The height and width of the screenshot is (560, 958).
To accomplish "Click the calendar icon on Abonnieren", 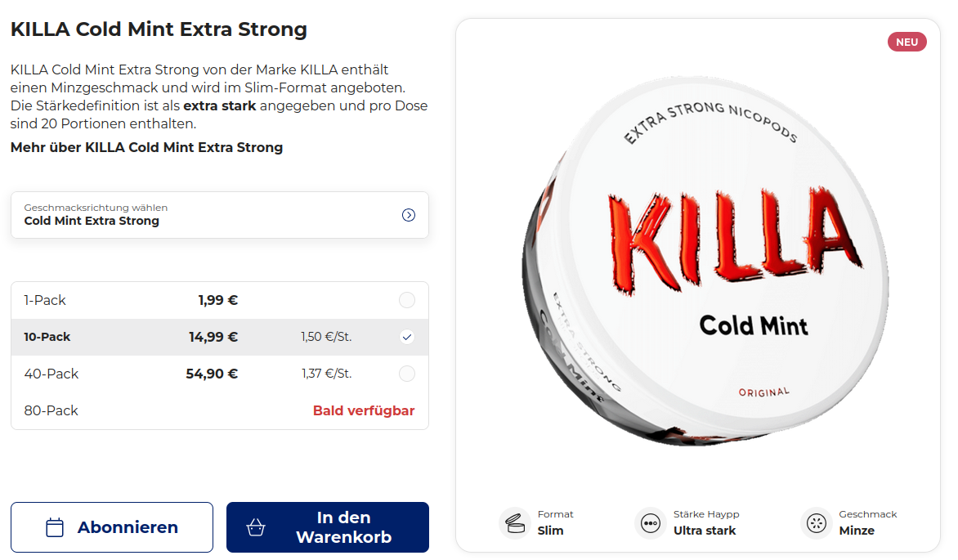I will [x=55, y=527].
